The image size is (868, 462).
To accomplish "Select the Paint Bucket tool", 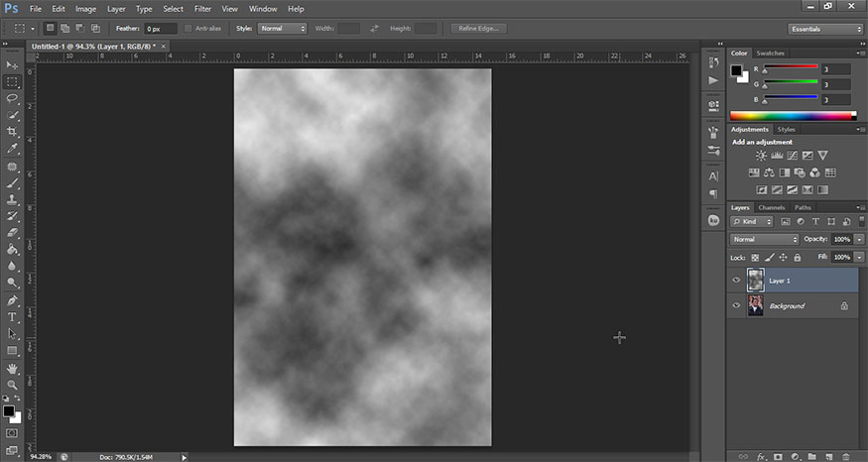I will tap(12, 250).
